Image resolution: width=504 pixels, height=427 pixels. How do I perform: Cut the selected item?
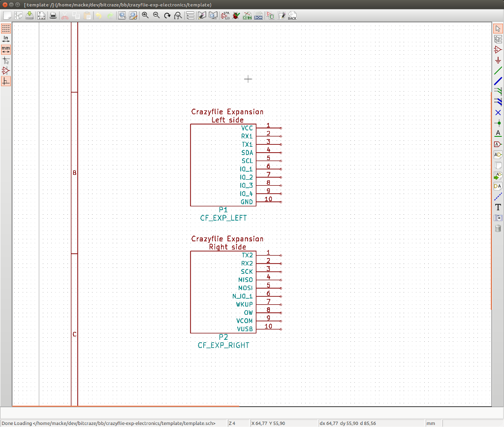[65, 15]
